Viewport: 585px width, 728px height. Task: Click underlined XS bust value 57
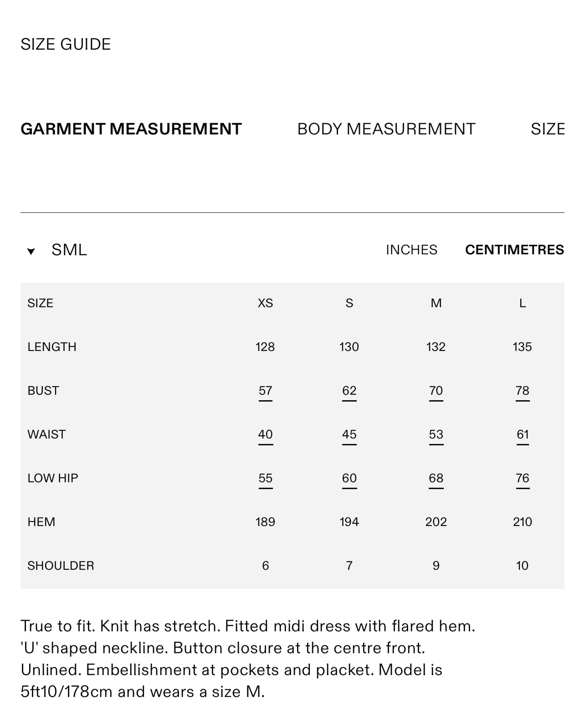tap(265, 391)
